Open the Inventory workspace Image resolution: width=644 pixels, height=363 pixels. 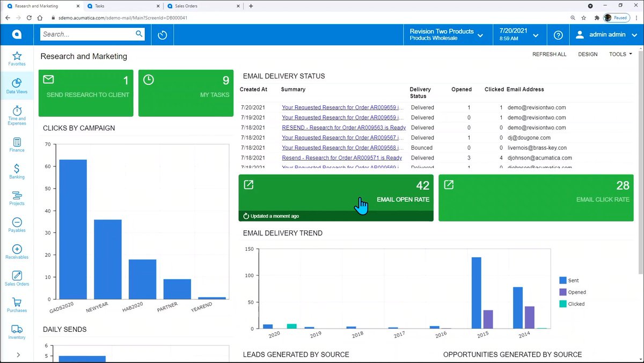(x=17, y=332)
